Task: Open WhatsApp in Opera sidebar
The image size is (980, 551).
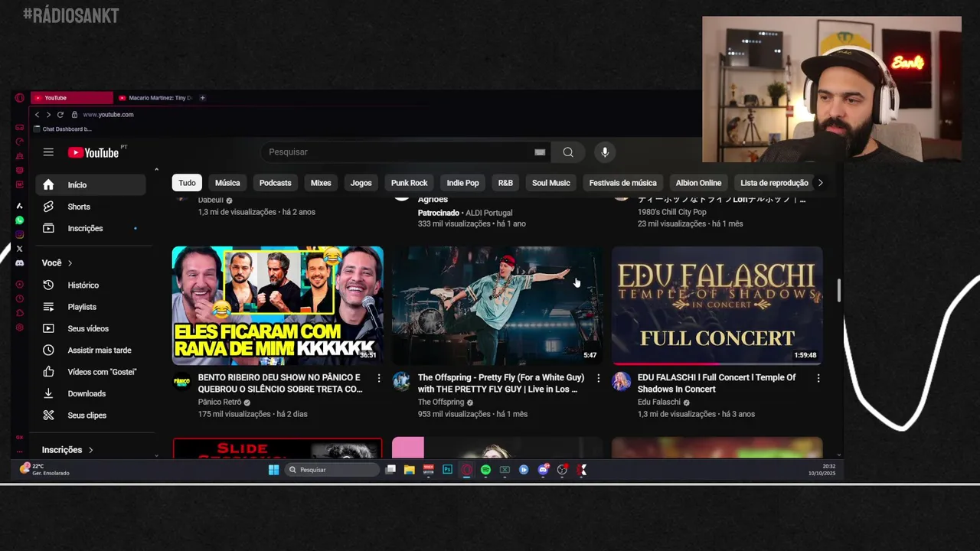Action: 20,220
